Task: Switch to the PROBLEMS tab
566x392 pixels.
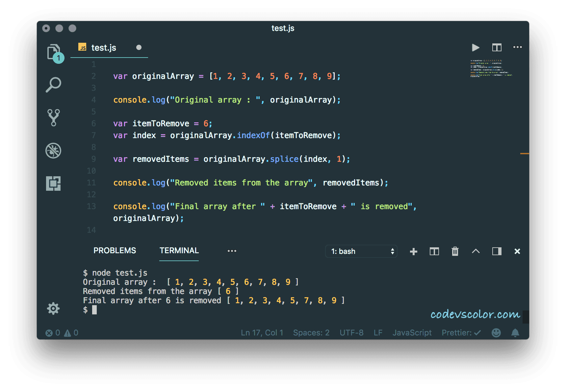Action: (x=115, y=250)
